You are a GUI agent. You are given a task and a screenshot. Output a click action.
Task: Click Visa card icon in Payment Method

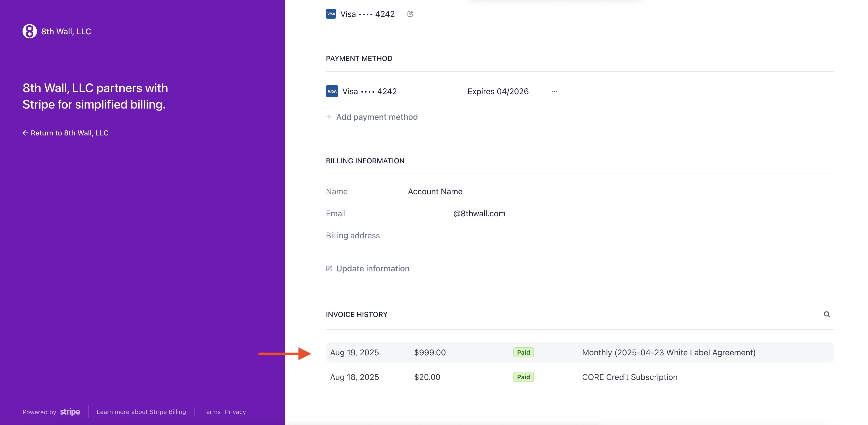332,91
